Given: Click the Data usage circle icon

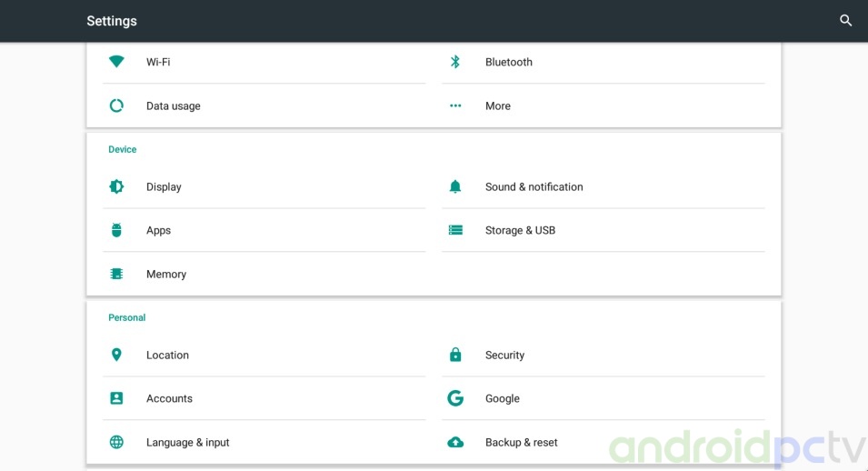Looking at the screenshot, I should pos(116,105).
